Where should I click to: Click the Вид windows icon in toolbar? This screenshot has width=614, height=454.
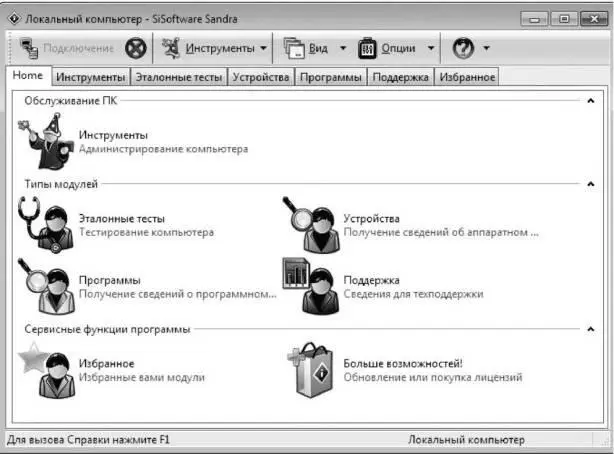click(x=294, y=48)
